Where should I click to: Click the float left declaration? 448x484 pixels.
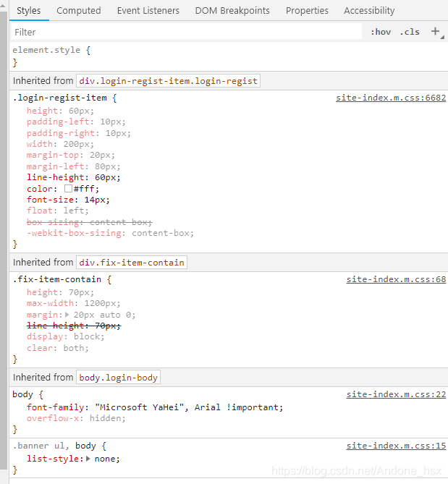coord(57,211)
